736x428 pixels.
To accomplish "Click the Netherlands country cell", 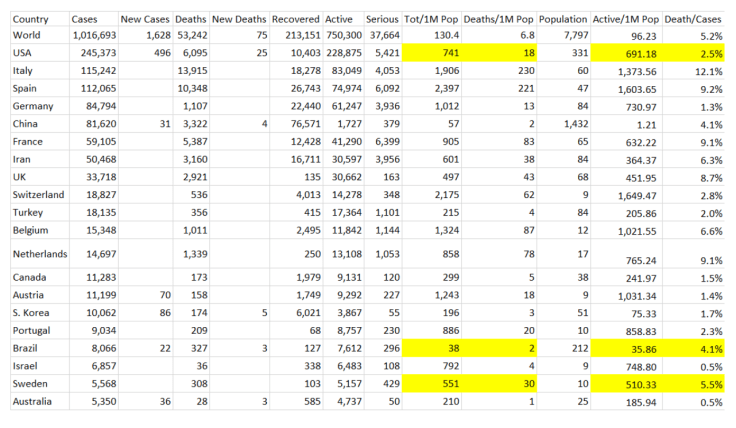I will 38,253.
